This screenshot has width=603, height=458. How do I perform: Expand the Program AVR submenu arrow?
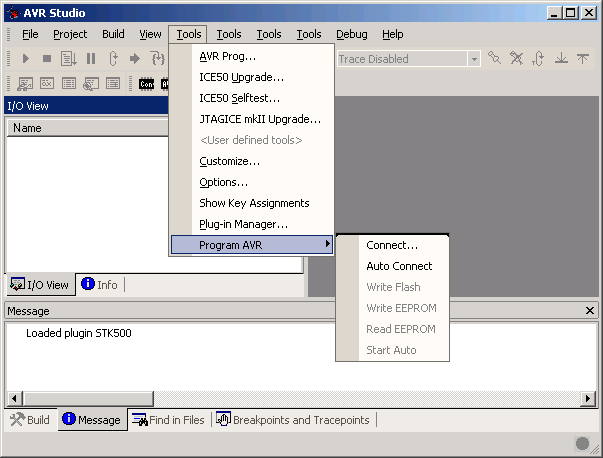tap(327, 243)
